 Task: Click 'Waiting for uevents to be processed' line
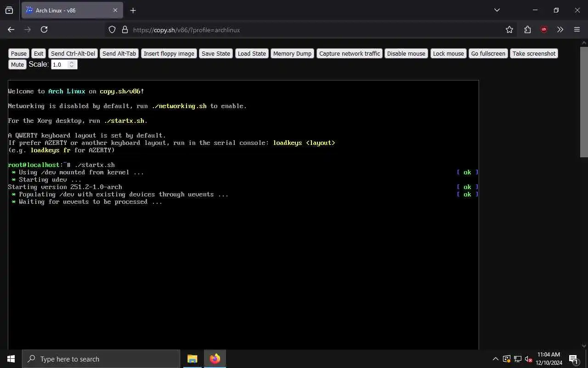pyautogui.click(x=87, y=201)
